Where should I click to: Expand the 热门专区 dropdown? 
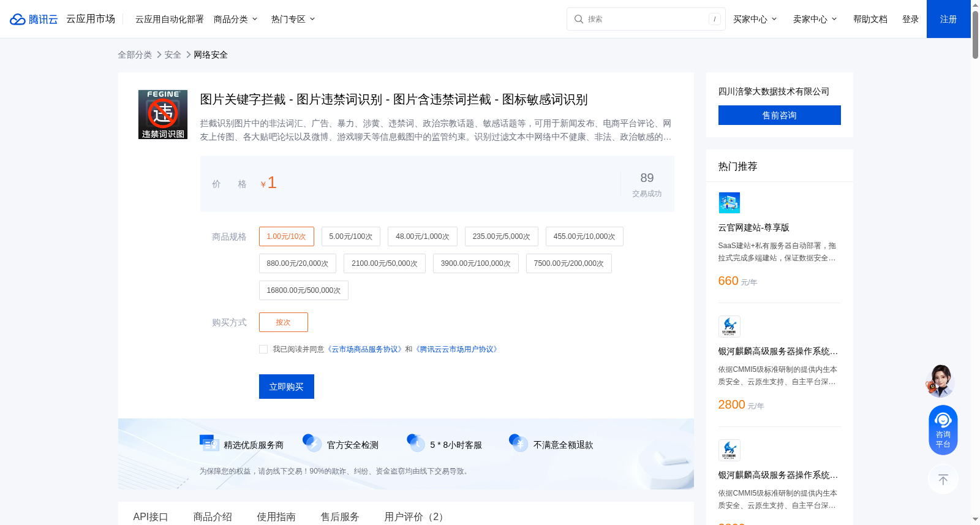click(293, 19)
